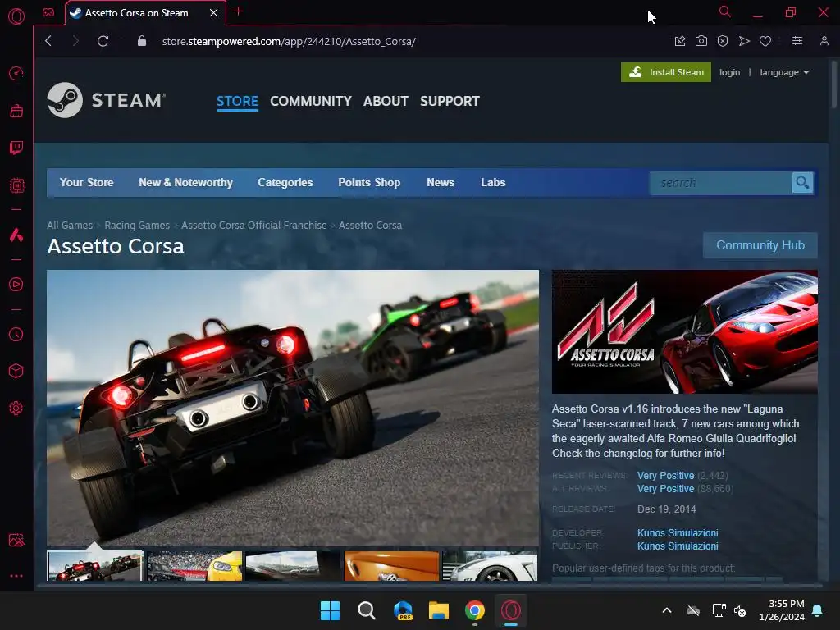The image size is (840, 630).
Task: Open Twitch panel in sidebar
Action: click(16, 148)
